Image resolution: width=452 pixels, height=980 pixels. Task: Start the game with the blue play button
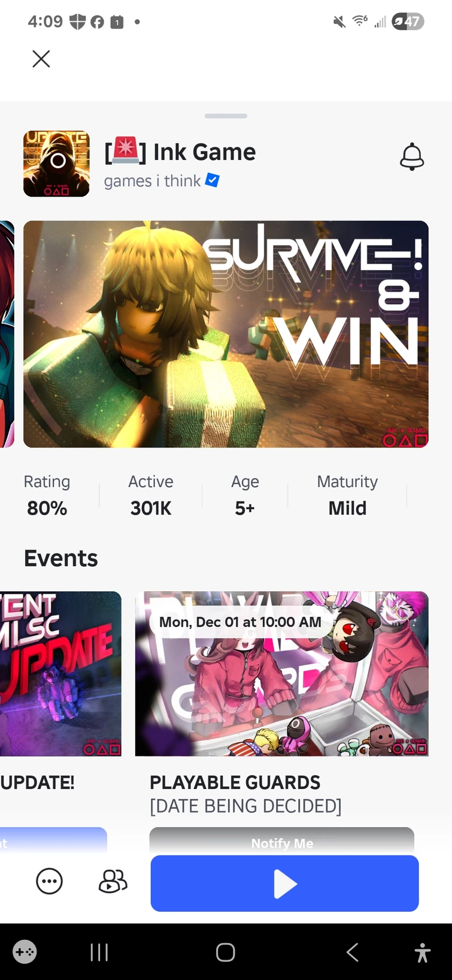pos(284,884)
